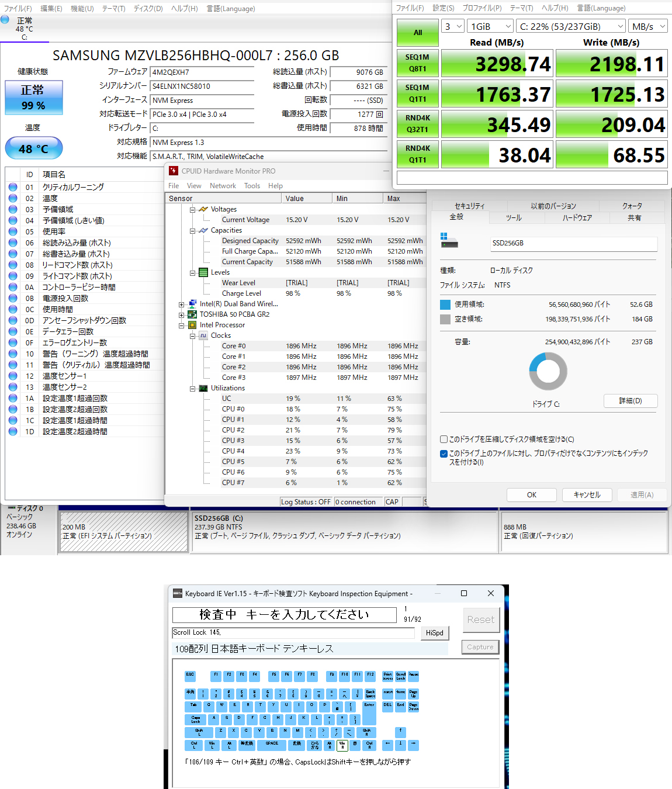672x789 pixels.
Task: Run the SEQ1M Q8T1 test
Action: coord(418,63)
